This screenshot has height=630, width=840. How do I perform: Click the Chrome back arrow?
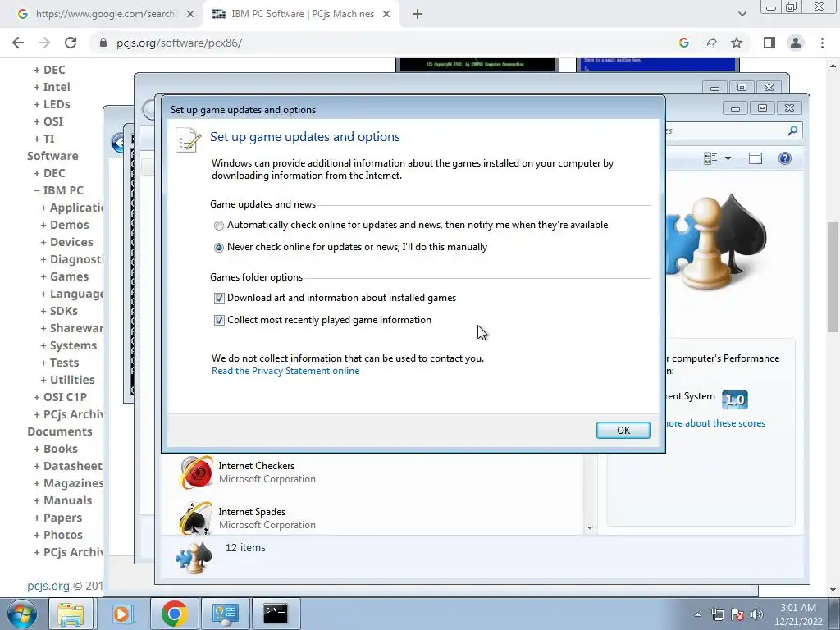pyautogui.click(x=18, y=43)
